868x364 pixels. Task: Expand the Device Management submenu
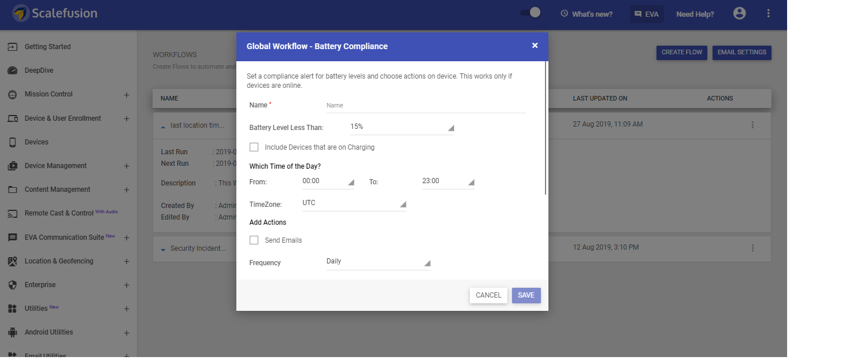[x=127, y=166]
